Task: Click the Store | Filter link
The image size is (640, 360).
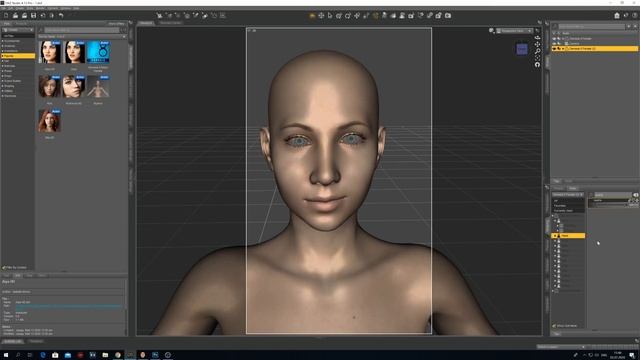Action: (116, 24)
